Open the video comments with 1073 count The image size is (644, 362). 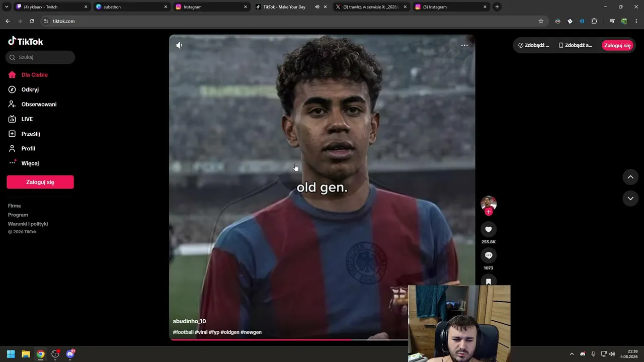click(489, 255)
